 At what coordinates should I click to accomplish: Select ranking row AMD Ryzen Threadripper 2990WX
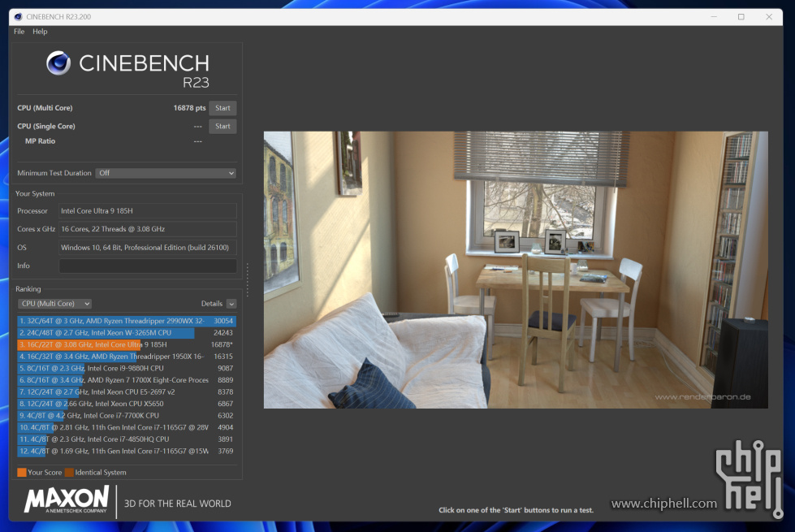click(x=126, y=321)
